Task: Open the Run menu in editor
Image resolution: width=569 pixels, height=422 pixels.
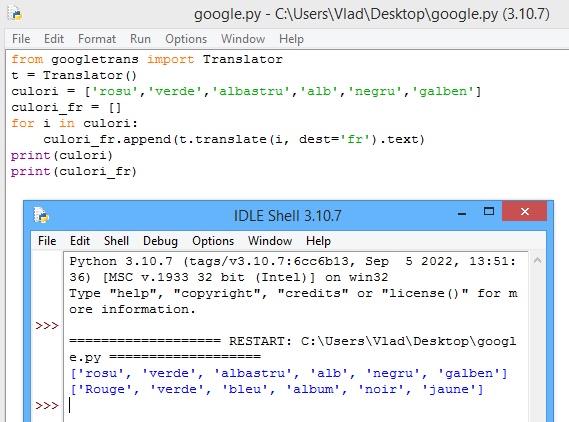Action: (140, 39)
